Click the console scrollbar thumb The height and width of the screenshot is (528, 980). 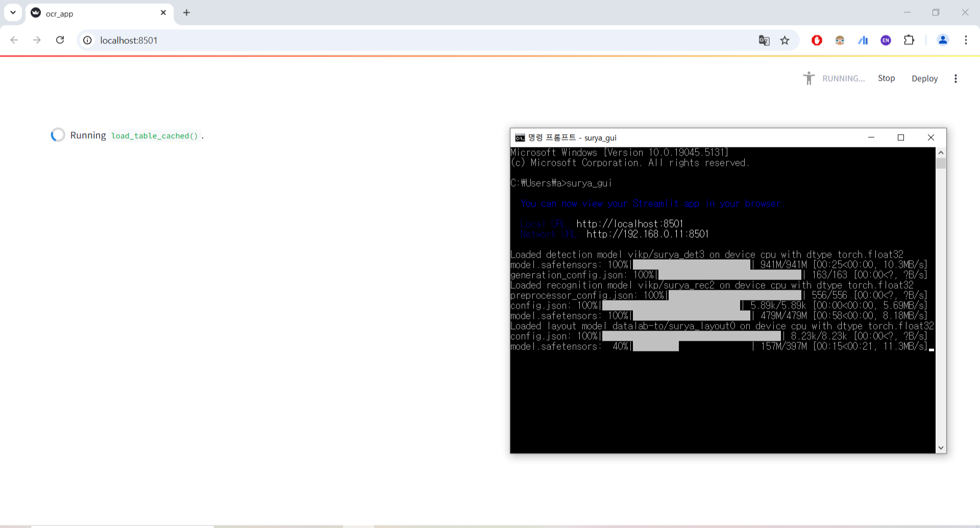pos(941,163)
